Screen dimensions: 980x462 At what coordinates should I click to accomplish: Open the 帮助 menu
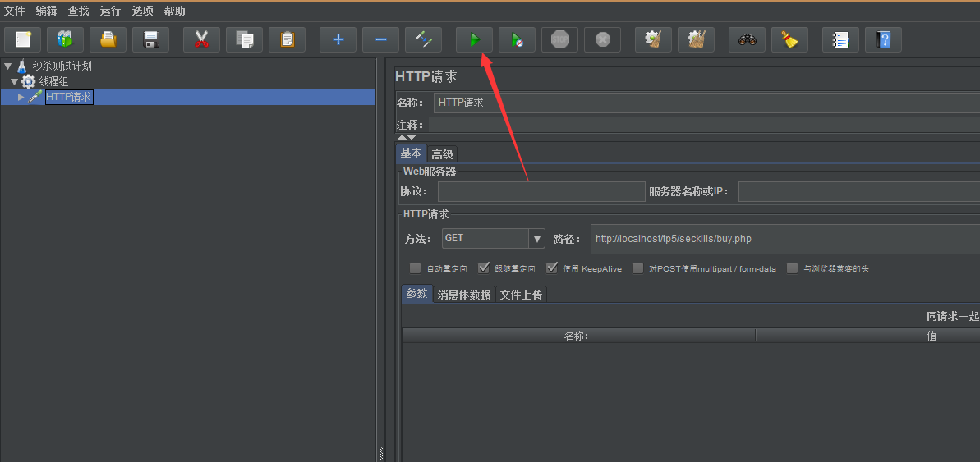tap(174, 11)
